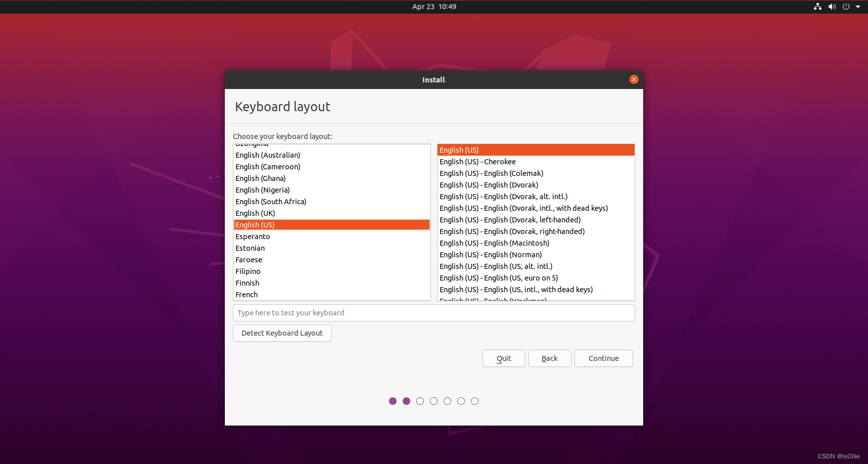This screenshot has width=868, height=464.
Task: Choose English (Norman) variant
Action: point(536,255)
